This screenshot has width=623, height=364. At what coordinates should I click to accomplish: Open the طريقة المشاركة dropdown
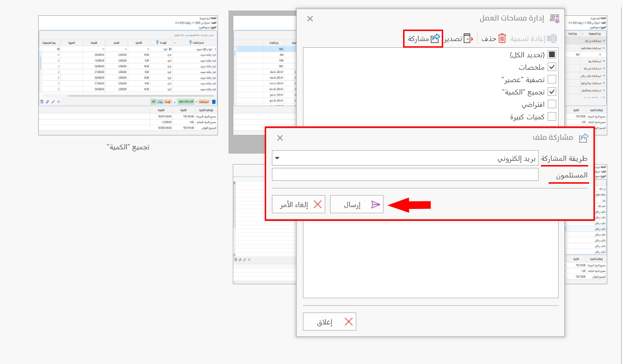coord(277,158)
